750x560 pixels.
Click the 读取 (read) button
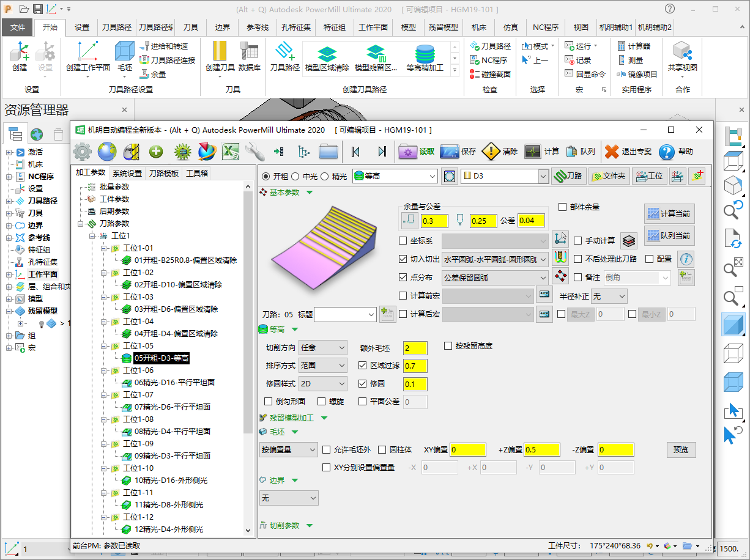click(x=416, y=152)
